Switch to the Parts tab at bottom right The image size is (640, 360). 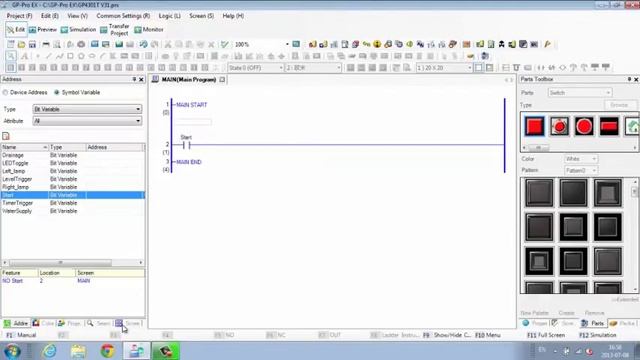coord(593,323)
